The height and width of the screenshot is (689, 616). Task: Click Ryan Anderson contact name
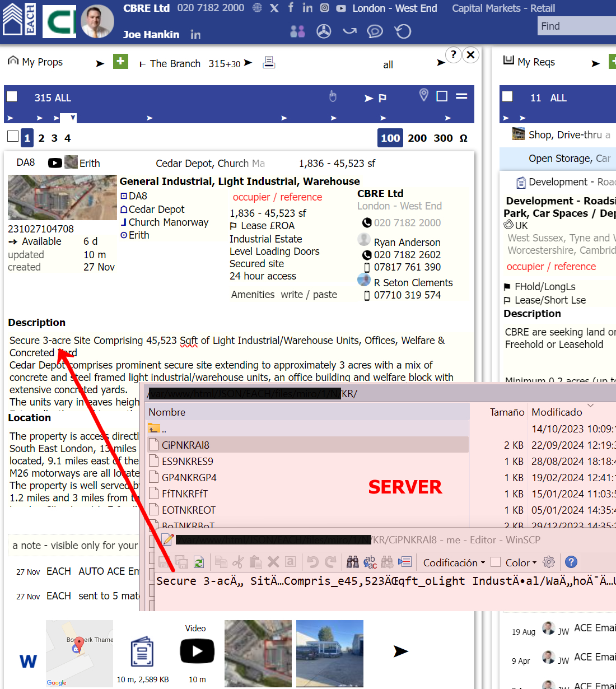click(407, 243)
